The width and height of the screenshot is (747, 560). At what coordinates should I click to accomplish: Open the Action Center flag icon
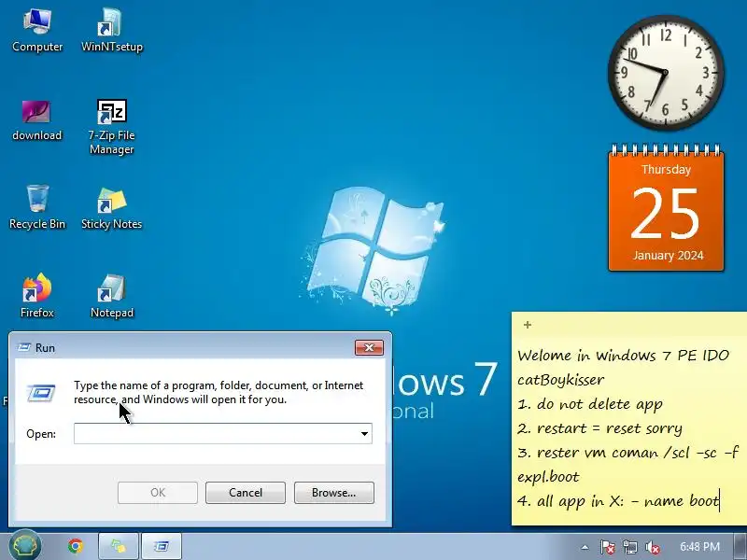(607, 547)
